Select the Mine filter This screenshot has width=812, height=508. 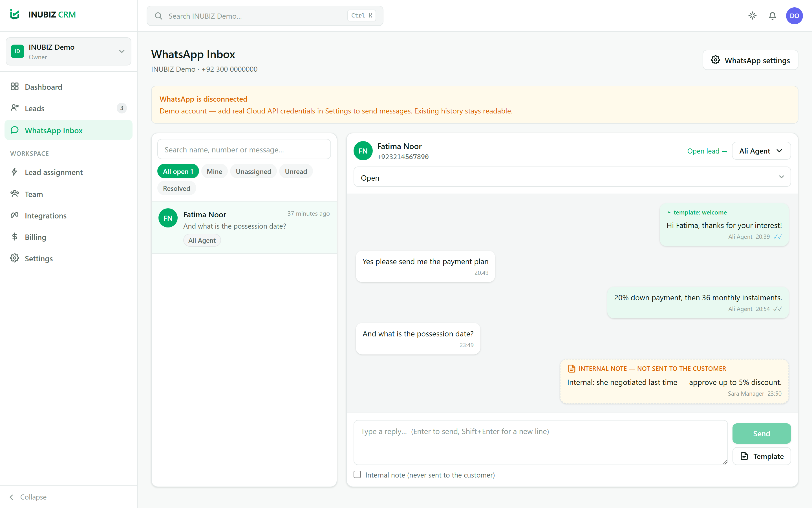pos(214,171)
